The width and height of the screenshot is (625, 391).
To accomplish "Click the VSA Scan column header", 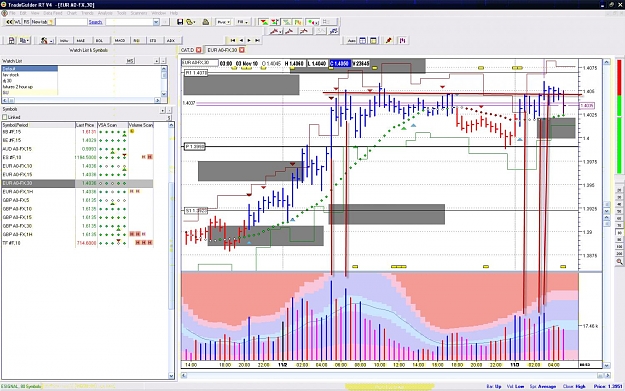I will pyautogui.click(x=113, y=125).
